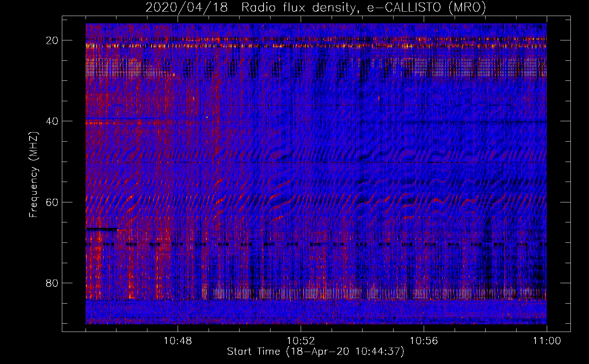Click the time tick label '10:52'
The image size is (589, 364).
tap(301, 341)
